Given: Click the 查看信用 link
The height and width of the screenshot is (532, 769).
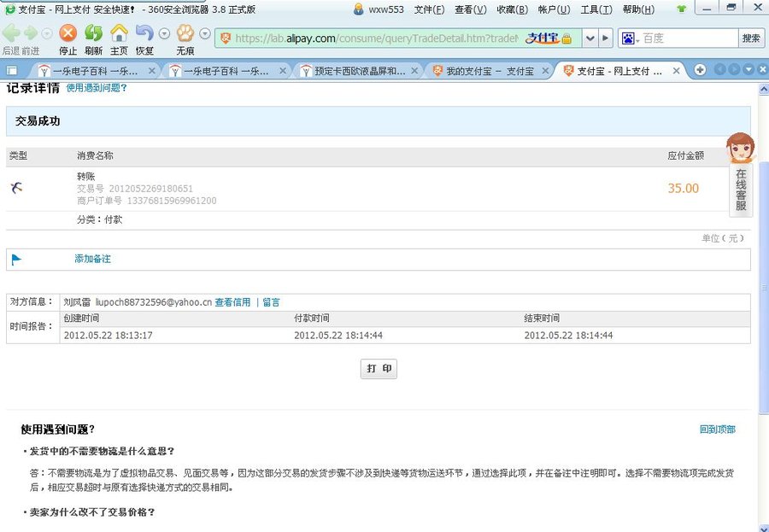Looking at the screenshot, I should (232, 302).
